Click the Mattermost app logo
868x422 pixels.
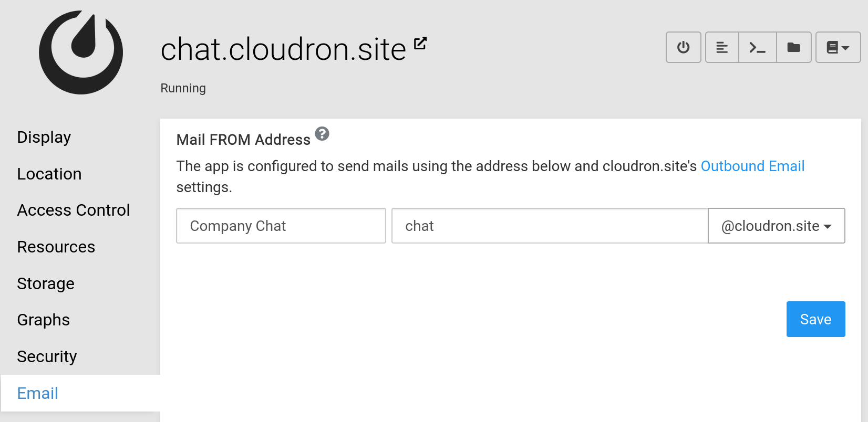[81, 52]
